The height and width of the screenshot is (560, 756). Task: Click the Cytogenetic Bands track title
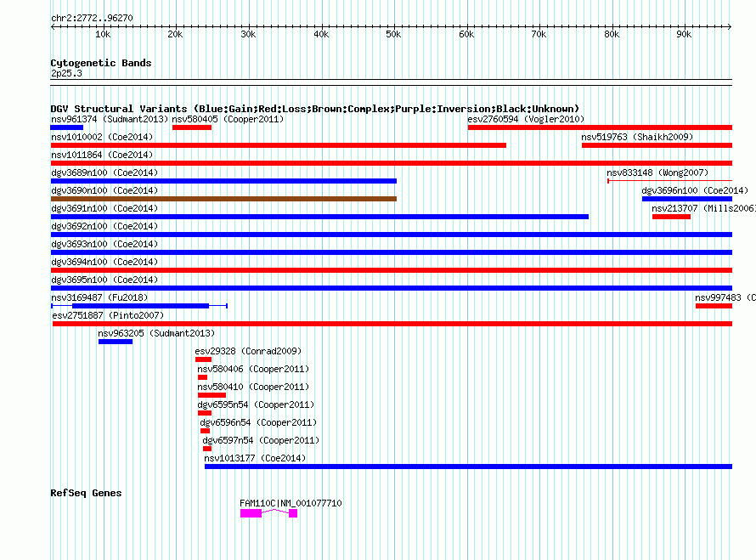(x=101, y=63)
